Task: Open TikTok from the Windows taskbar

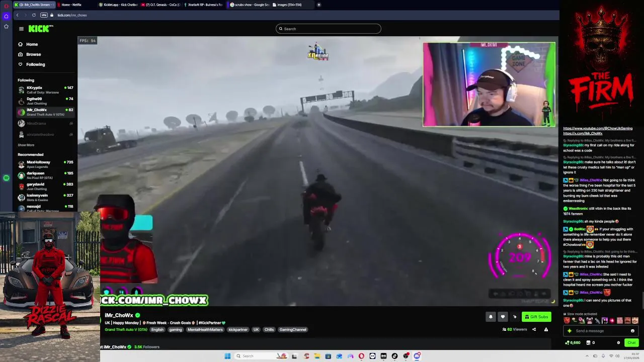Action: click(x=394, y=356)
